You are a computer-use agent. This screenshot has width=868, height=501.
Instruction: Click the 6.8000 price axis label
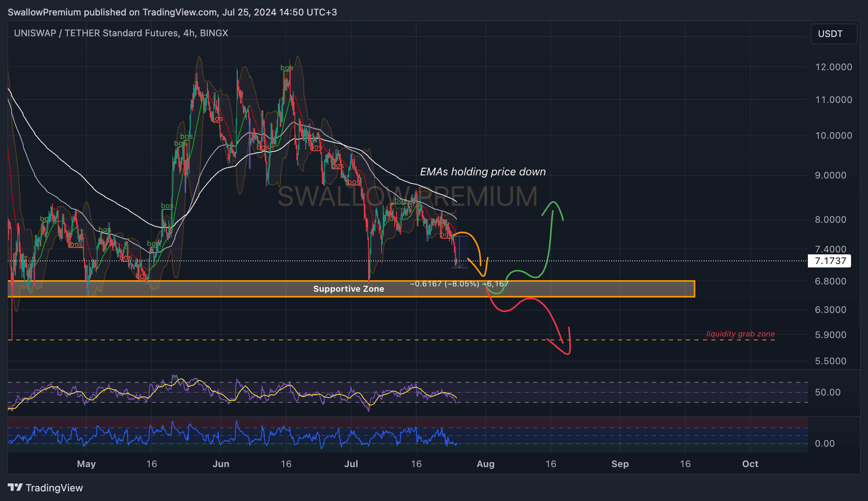point(831,281)
